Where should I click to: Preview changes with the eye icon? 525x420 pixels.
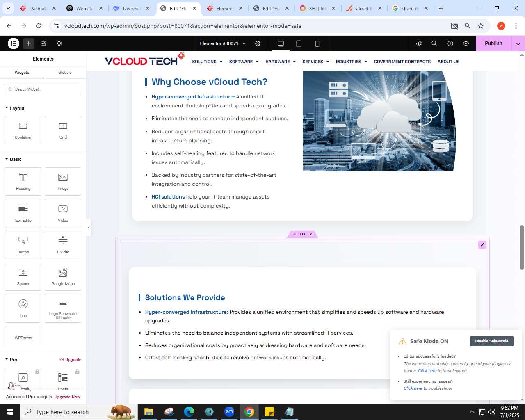(x=466, y=43)
